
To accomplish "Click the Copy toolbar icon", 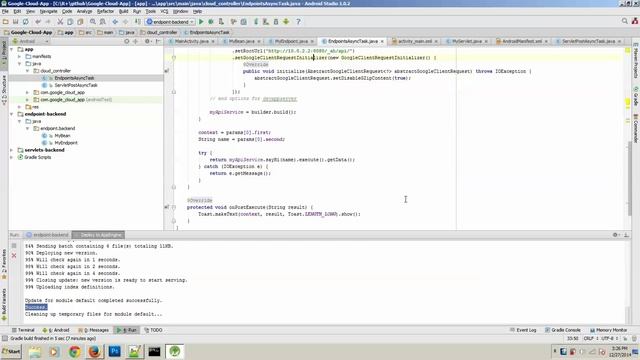I will [70, 22].
